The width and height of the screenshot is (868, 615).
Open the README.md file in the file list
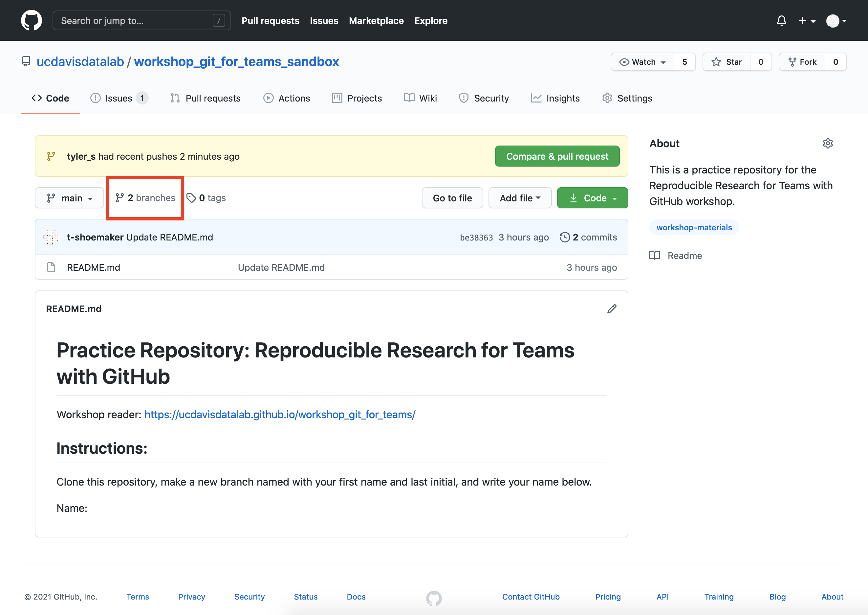[x=94, y=267]
